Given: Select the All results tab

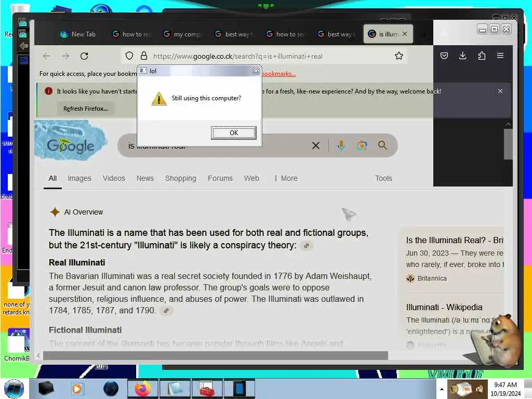Looking at the screenshot, I should pos(52,179).
